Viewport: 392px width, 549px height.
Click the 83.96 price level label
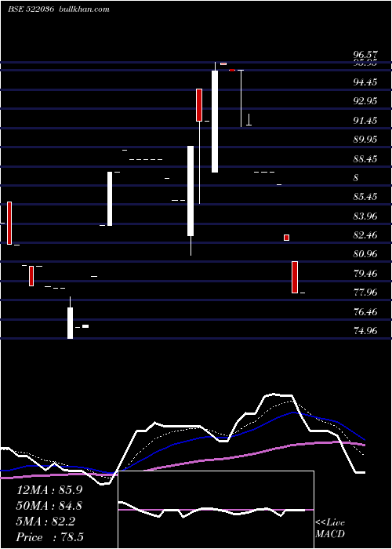pyautogui.click(x=365, y=216)
